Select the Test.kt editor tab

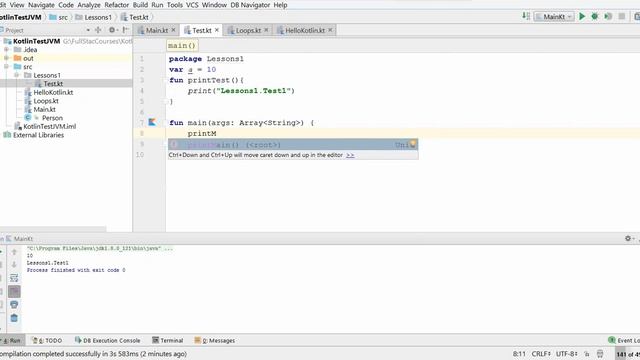(201, 30)
